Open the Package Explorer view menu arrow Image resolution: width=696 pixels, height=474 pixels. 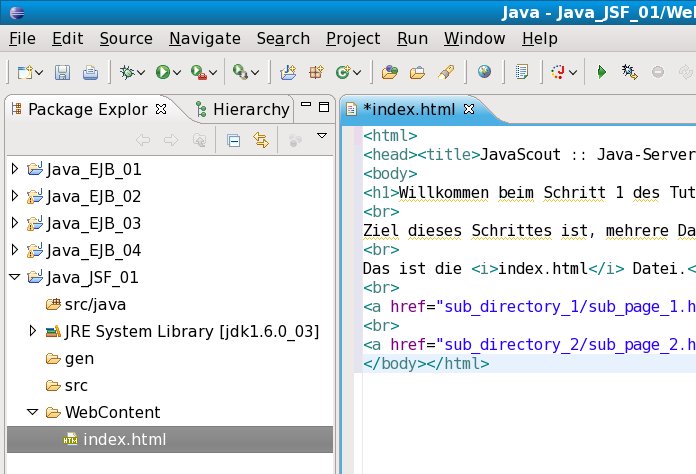coord(322,136)
